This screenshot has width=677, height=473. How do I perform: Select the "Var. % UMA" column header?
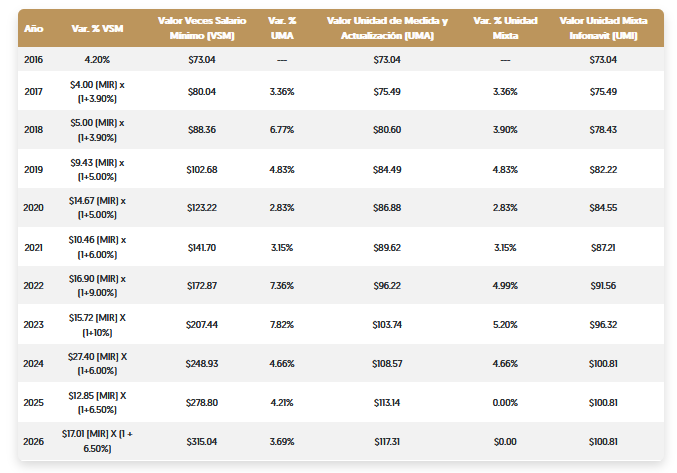click(281, 27)
